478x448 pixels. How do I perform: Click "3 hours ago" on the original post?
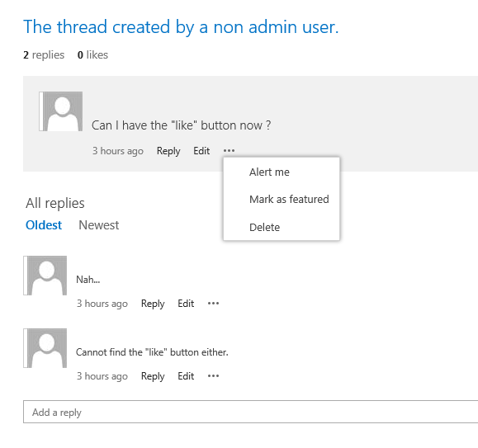(118, 151)
